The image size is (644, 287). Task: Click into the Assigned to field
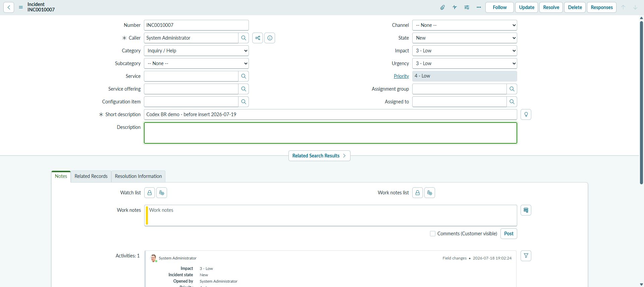click(x=460, y=102)
